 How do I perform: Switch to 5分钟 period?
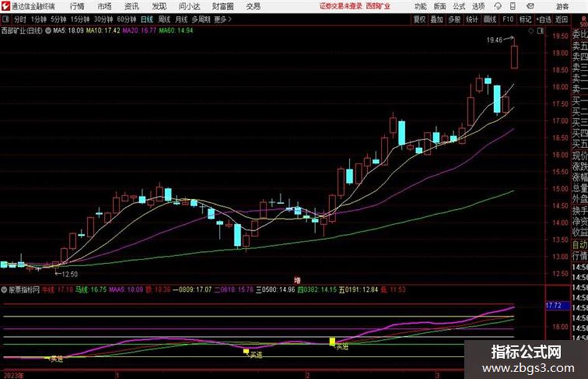(x=58, y=19)
